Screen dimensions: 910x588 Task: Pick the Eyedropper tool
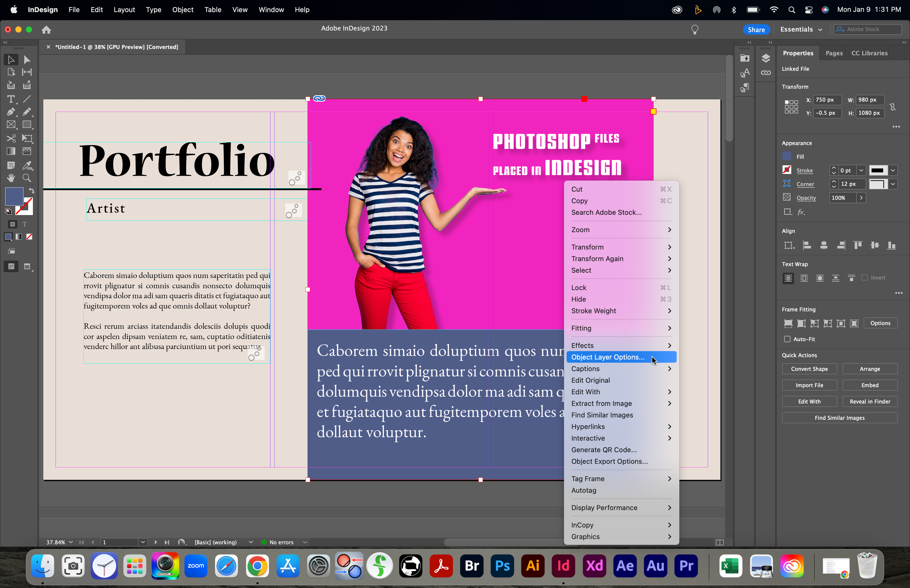pos(27,165)
